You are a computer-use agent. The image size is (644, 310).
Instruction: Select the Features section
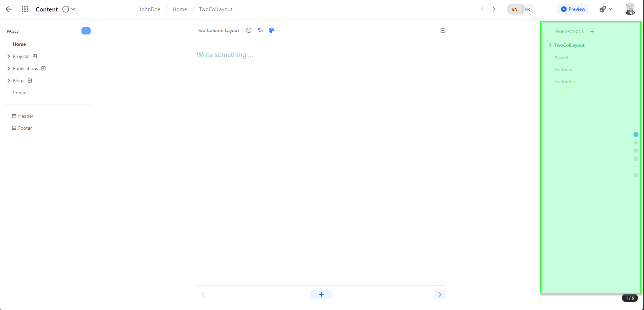tap(563, 69)
